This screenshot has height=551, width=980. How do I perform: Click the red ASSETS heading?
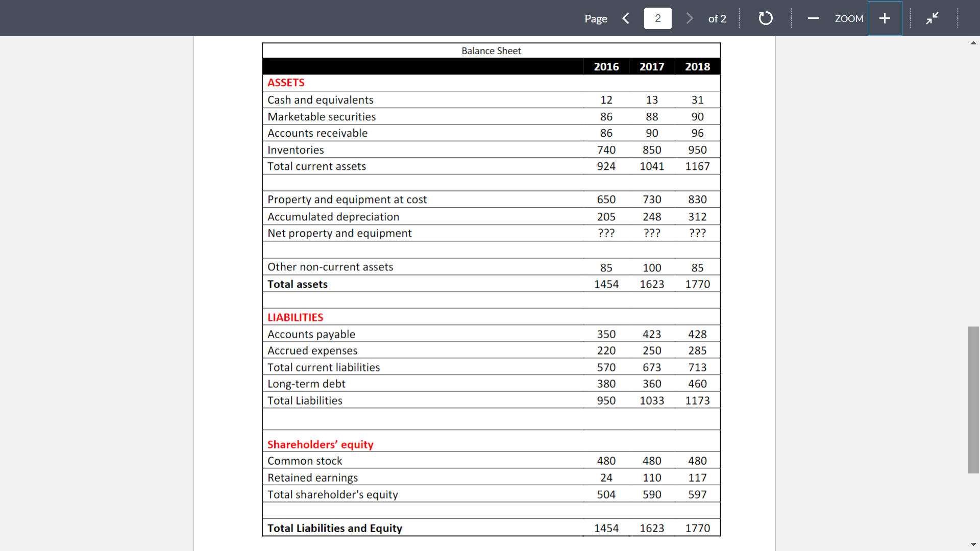point(286,83)
